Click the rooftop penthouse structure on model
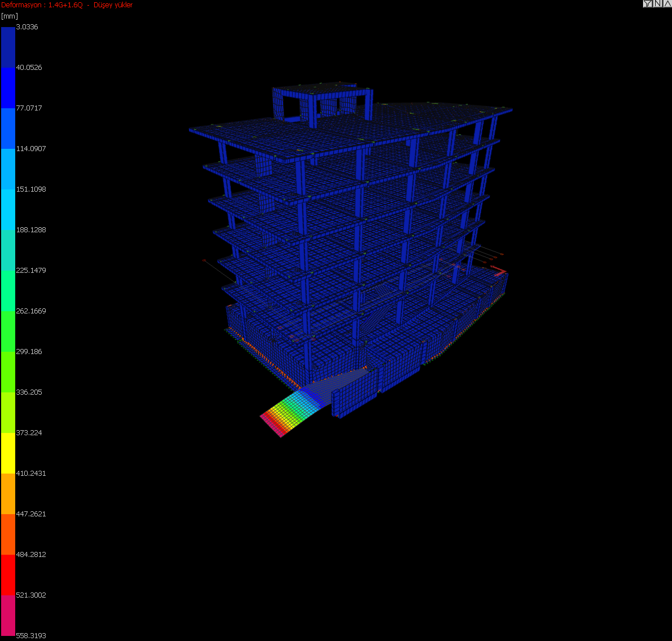 [x=321, y=101]
